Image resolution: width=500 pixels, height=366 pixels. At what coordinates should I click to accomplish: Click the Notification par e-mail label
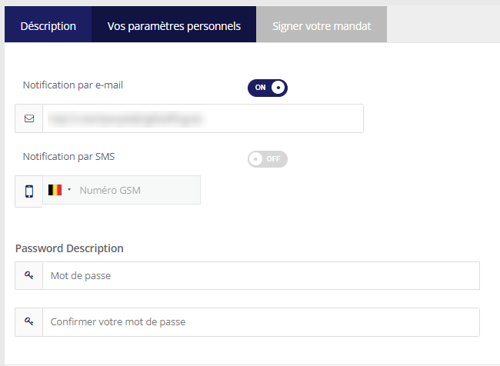coord(73,85)
